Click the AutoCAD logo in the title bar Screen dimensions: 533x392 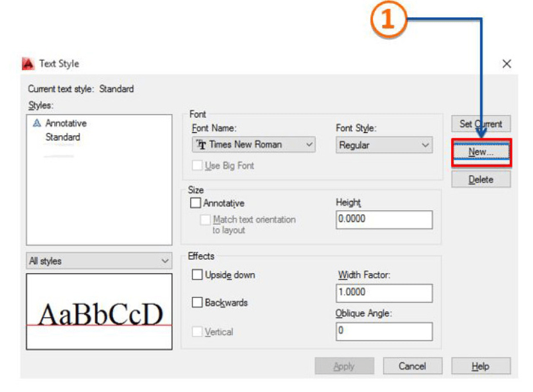point(28,63)
